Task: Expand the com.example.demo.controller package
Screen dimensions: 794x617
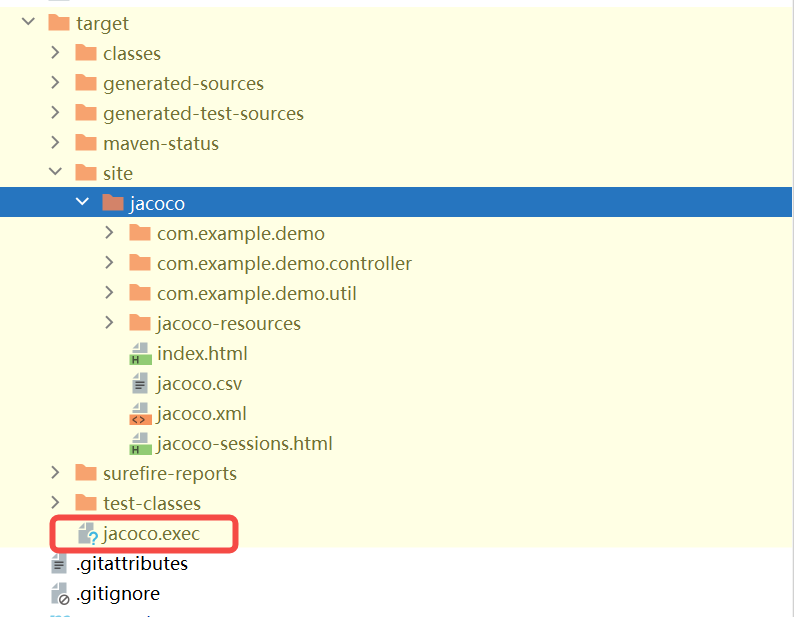Action: coord(109,263)
